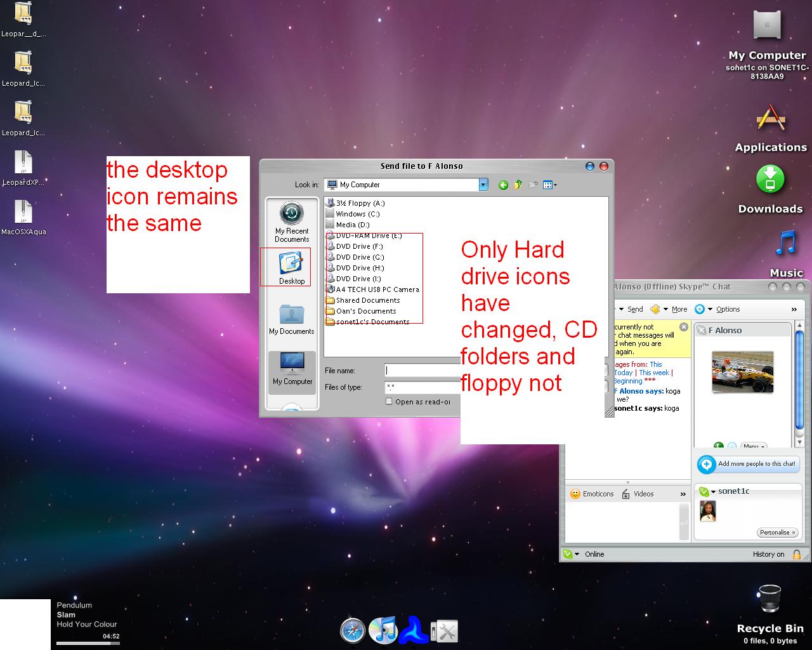
Task: Open My Recent Documents in the places bar
Action: click(292, 222)
